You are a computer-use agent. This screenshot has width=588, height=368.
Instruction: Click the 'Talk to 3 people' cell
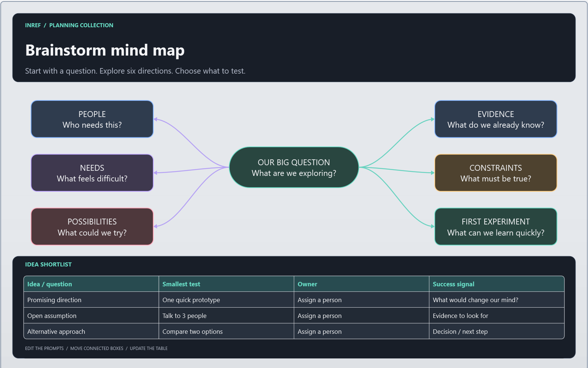(226, 316)
